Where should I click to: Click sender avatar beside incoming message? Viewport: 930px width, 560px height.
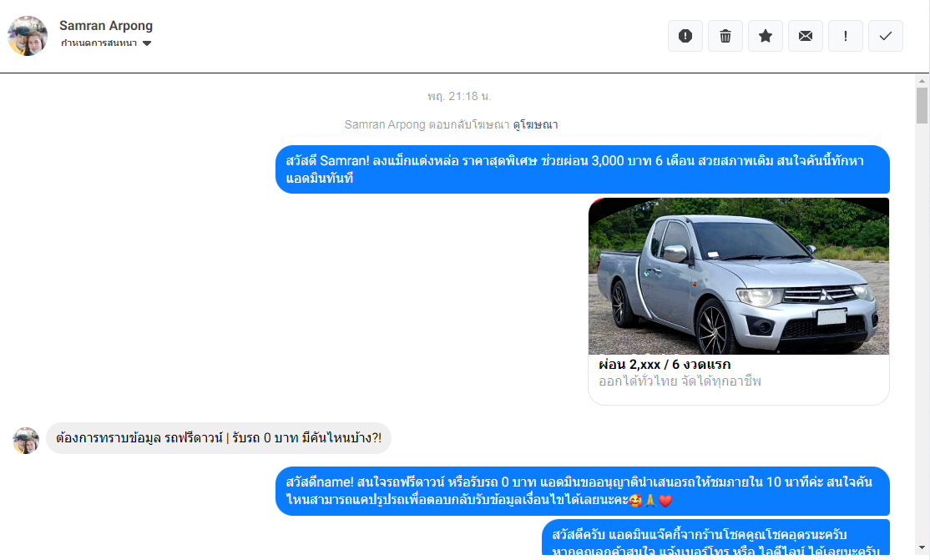(x=26, y=441)
